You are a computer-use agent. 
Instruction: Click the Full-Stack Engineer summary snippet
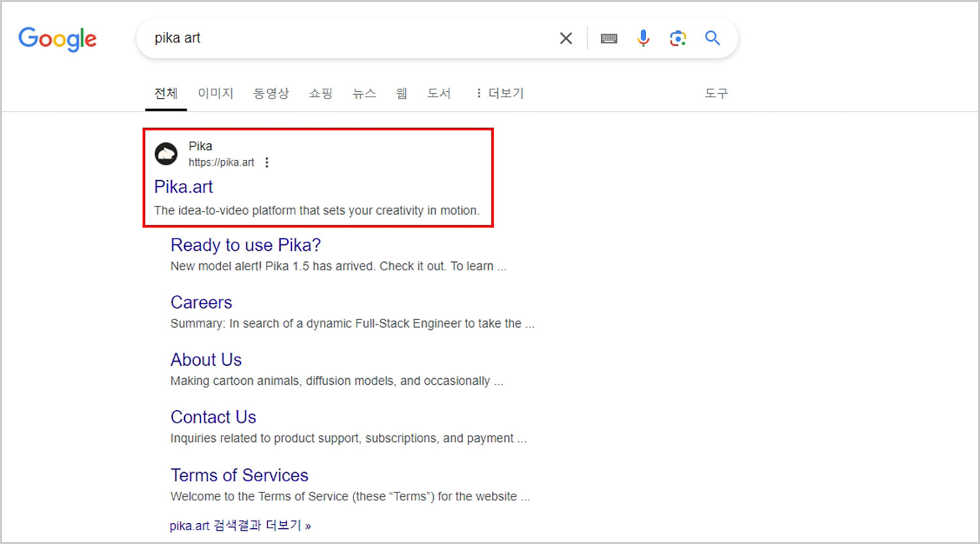pyautogui.click(x=352, y=324)
